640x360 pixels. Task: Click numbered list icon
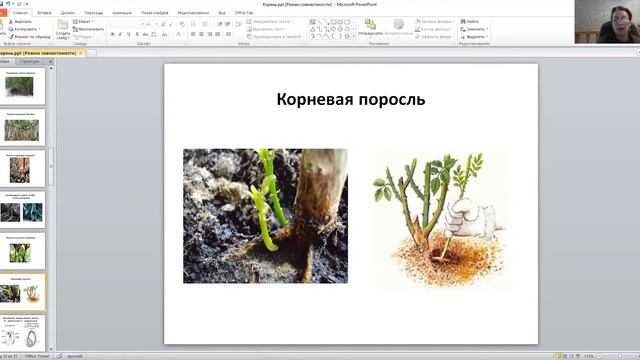(x=205, y=24)
